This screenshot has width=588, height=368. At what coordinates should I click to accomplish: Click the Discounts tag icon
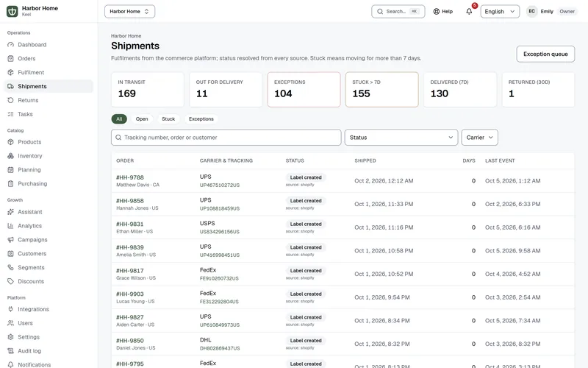(x=10, y=281)
